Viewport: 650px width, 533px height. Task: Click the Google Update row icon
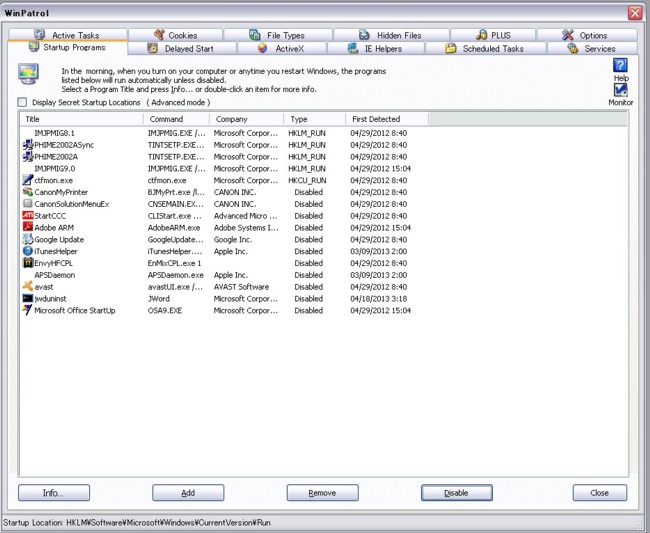pos(27,239)
